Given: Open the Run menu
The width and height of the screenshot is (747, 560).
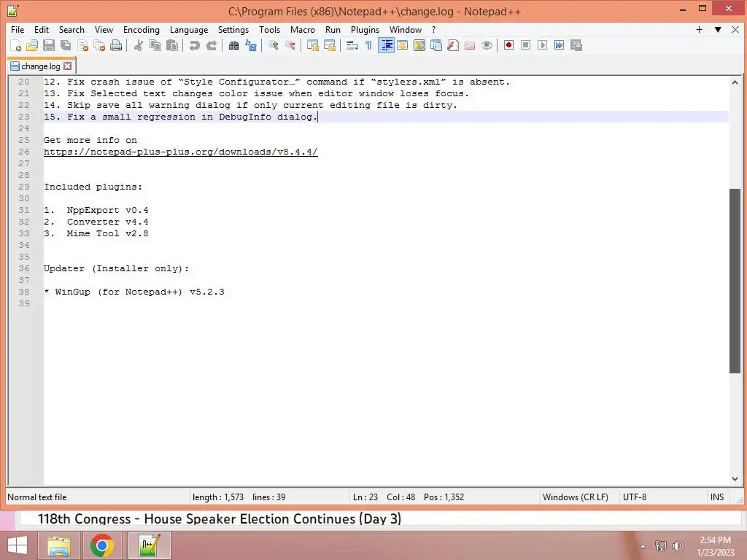Looking at the screenshot, I should pyautogui.click(x=333, y=29).
